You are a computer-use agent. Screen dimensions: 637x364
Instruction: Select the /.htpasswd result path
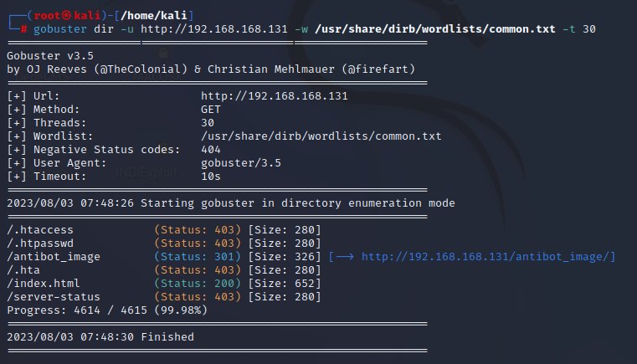40,244
